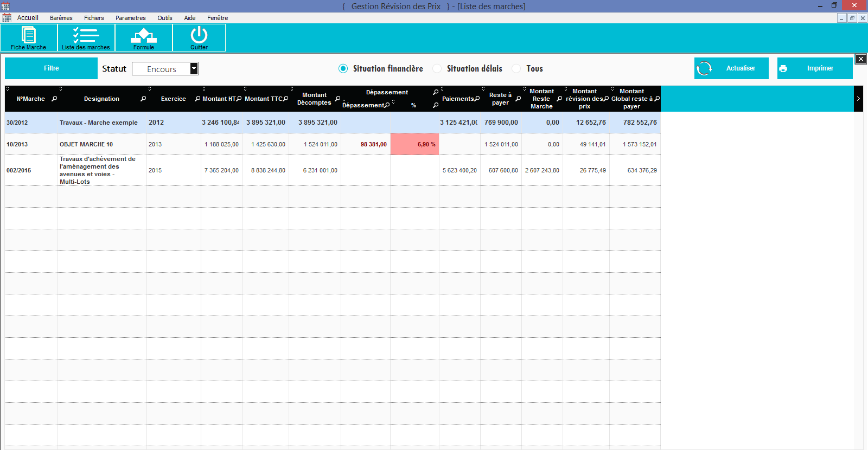868x450 pixels.
Task: Expand hidden columns with right arrow
Action: pos(858,99)
